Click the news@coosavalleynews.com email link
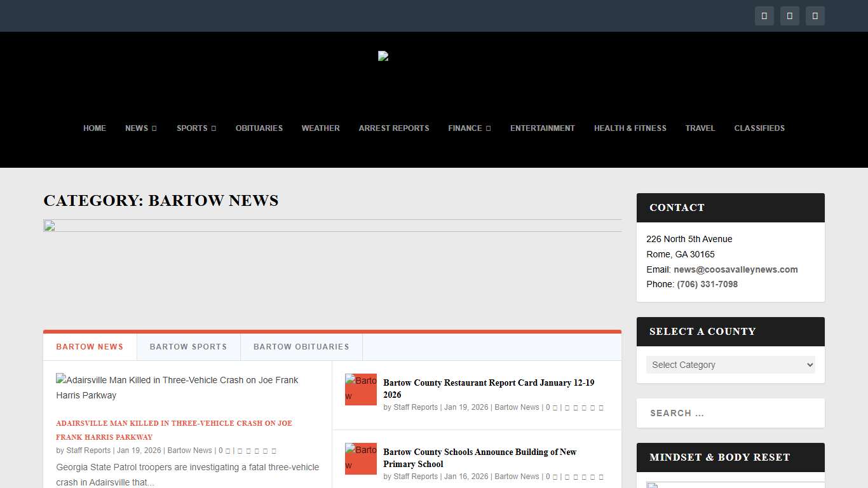 pyautogui.click(x=735, y=269)
